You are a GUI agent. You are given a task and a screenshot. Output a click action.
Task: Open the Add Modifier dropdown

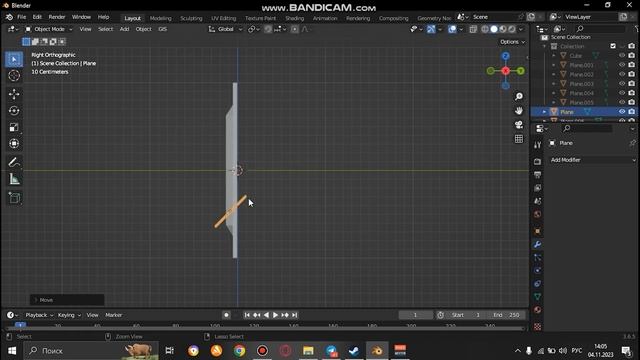(593, 160)
